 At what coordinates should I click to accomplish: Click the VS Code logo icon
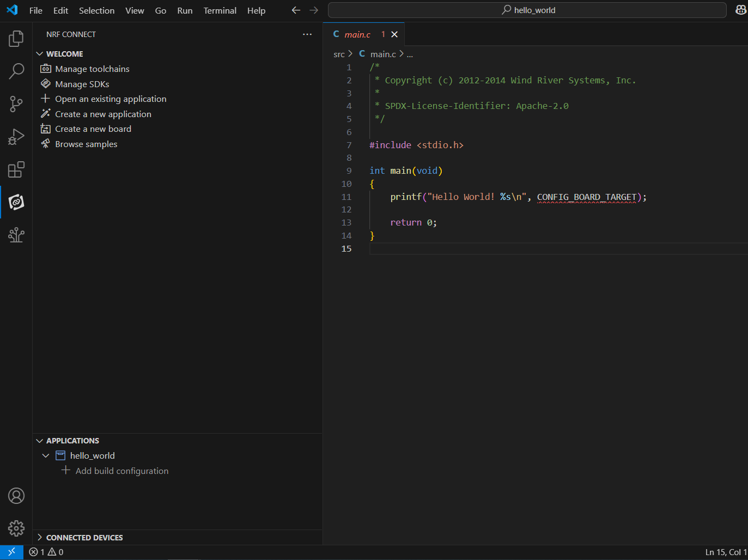pyautogui.click(x=12, y=10)
